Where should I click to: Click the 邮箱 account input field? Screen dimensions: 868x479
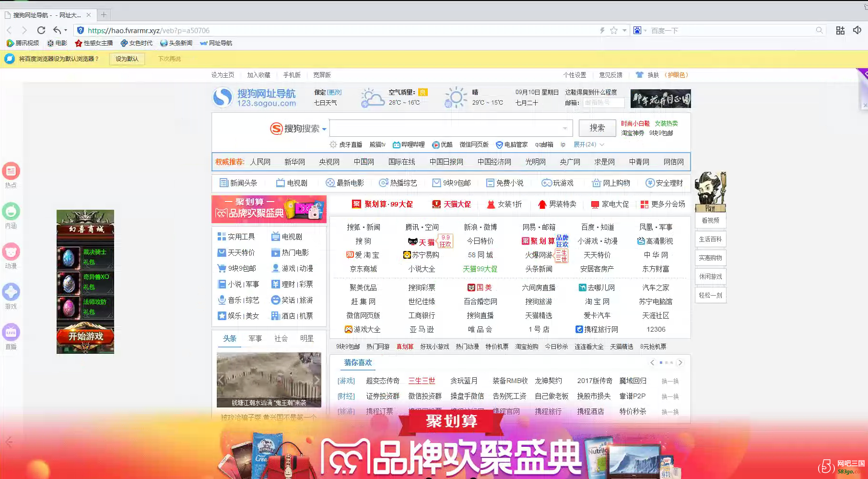click(603, 103)
